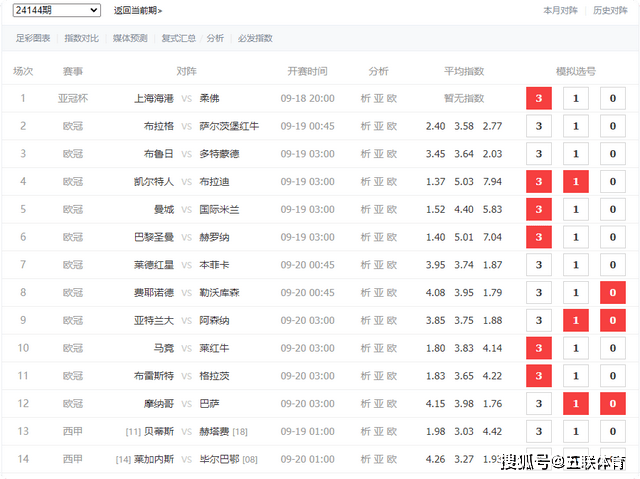The width and height of the screenshot is (640, 479).
Task: Open 析 analysis for 马竞 match
Action: pyautogui.click(x=365, y=348)
